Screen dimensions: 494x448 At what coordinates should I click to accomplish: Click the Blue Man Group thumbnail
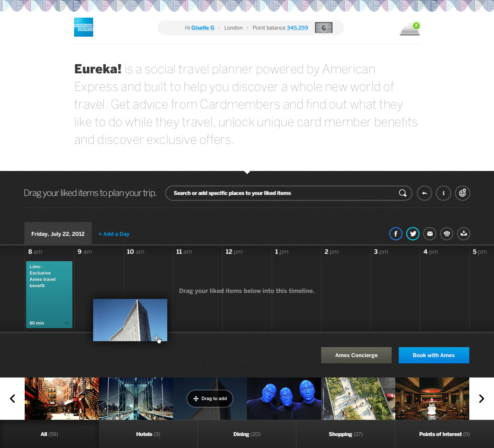[x=284, y=399]
